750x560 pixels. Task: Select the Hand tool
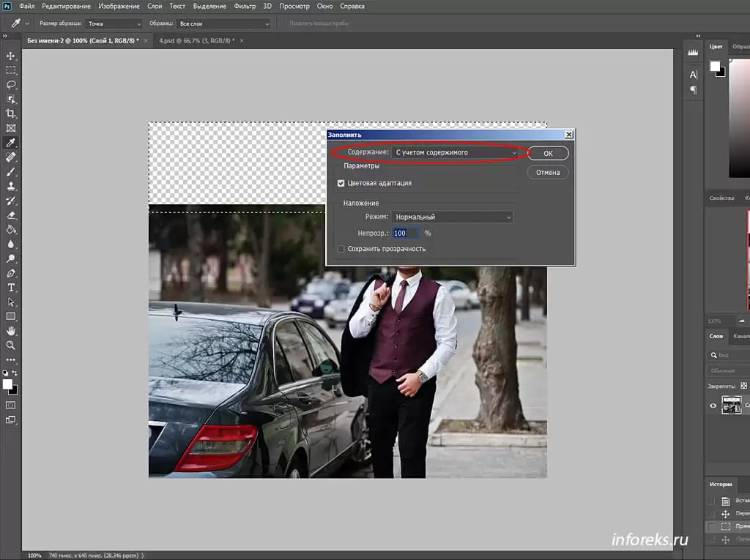click(11, 331)
